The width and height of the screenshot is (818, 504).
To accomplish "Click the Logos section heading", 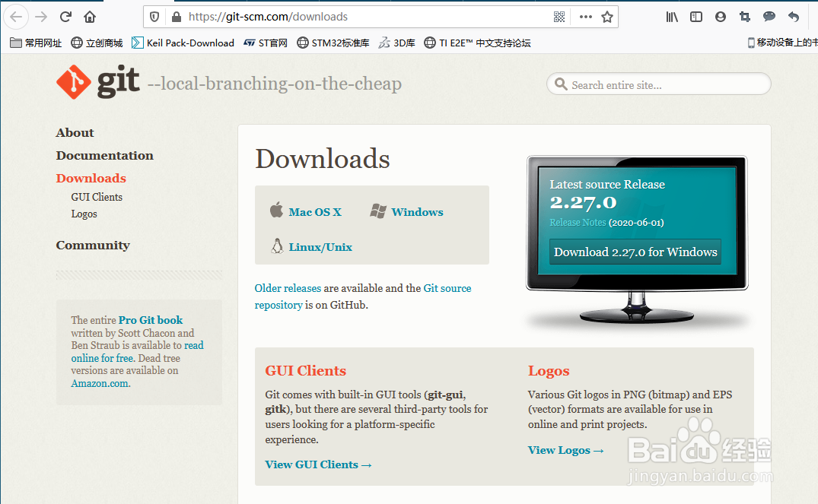I will pyautogui.click(x=549, y=371).
